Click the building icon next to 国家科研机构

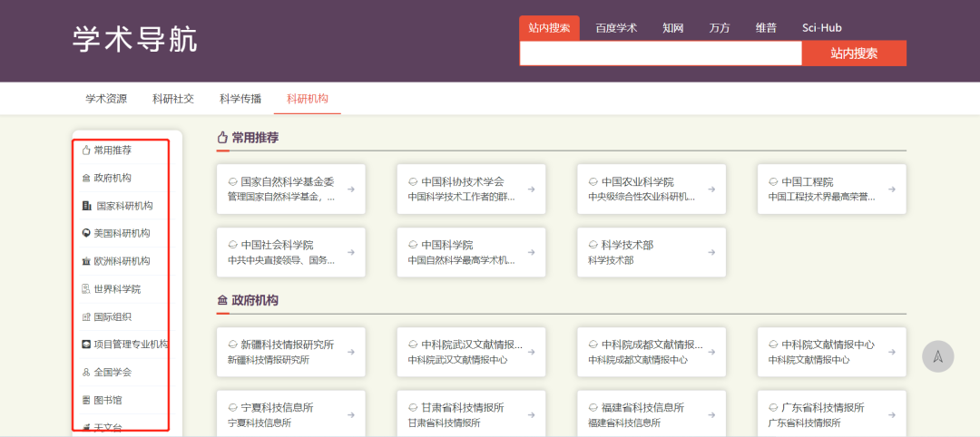click(x=87, y=206)
